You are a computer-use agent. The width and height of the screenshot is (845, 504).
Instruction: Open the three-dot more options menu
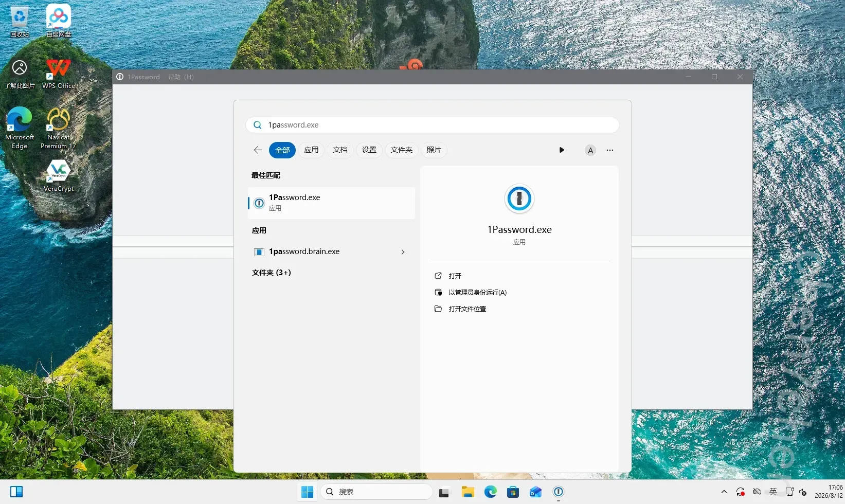pos(610,150)
